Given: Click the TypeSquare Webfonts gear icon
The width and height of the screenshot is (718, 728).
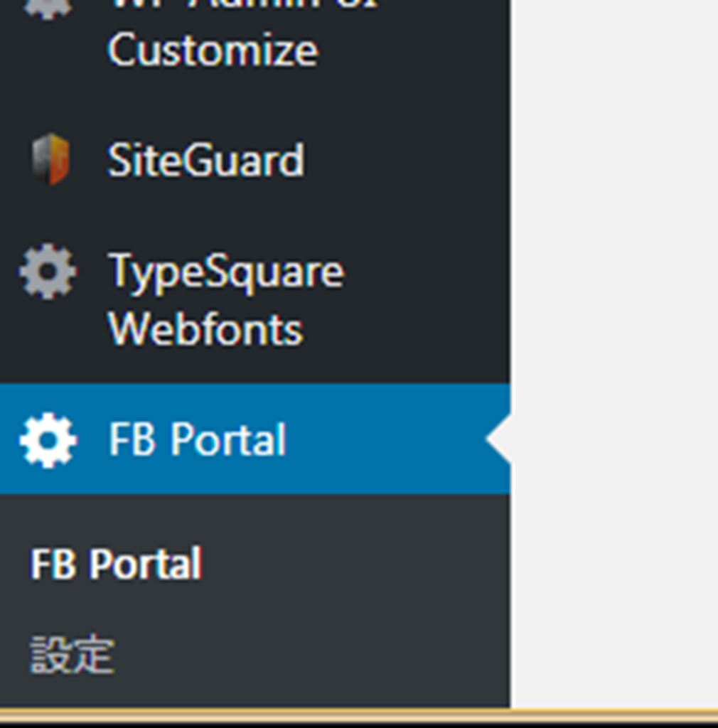Looking at the screenshot, I should point(48,272).
